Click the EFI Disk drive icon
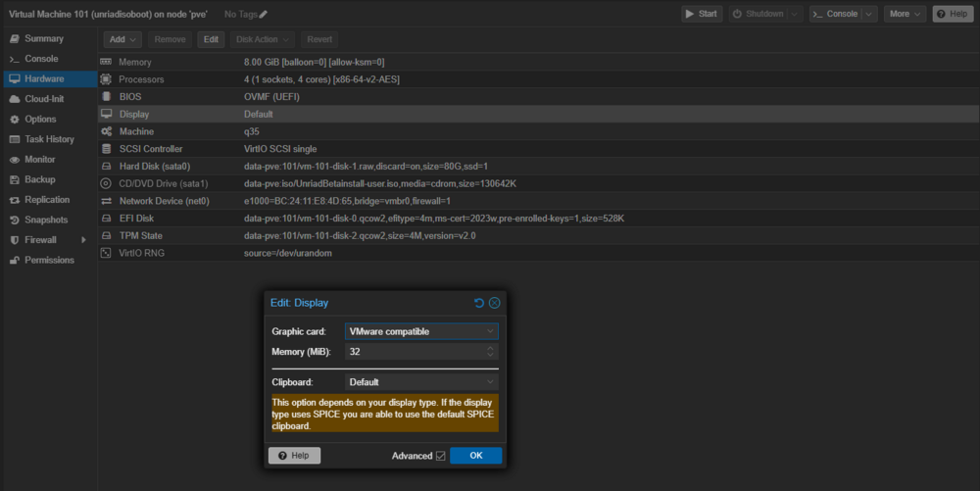This screenshot has height=491, width=980. 106,218
